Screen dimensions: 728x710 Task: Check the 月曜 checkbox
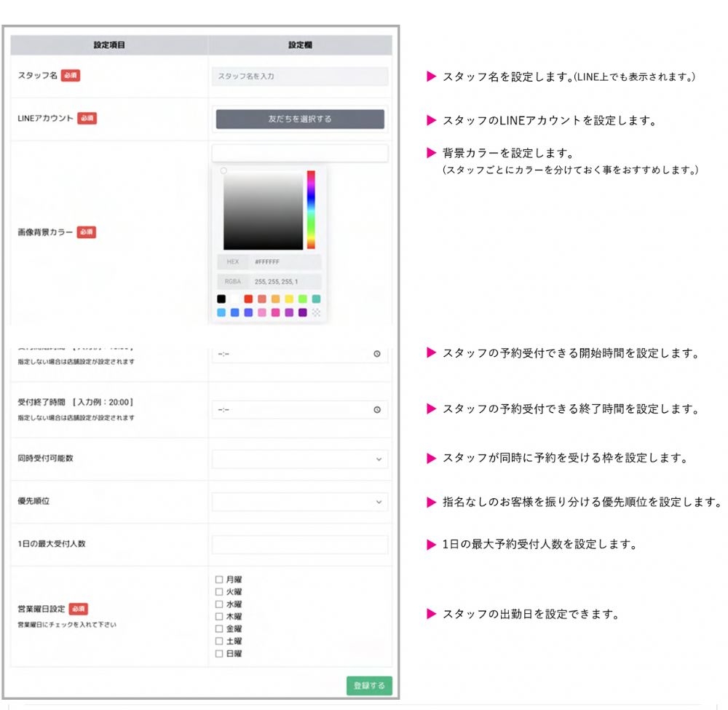[219, 580]
